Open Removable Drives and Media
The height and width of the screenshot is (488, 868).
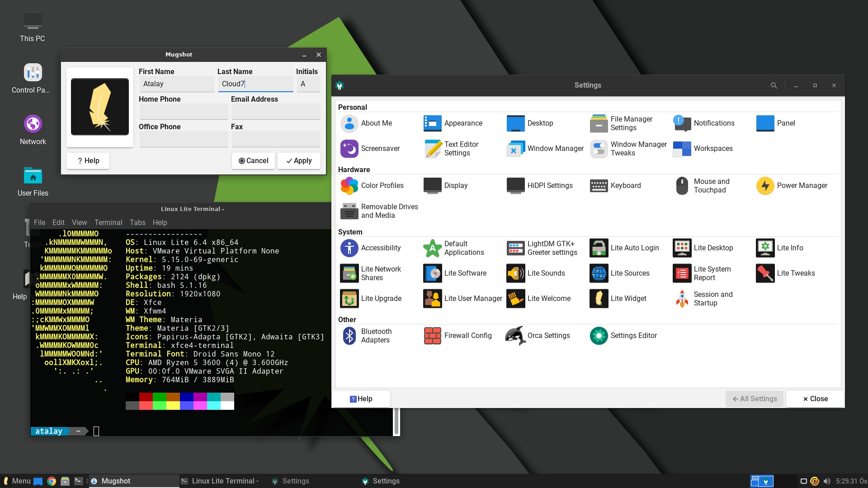pos(379,211)
